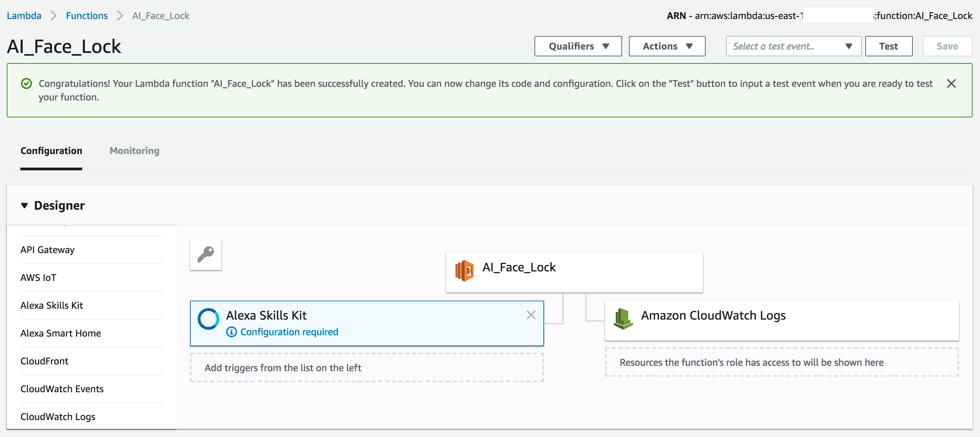This screenshot has height=437, width=980.
Task: Add AWS IoT trigger from list
Action: pos(92,278)
